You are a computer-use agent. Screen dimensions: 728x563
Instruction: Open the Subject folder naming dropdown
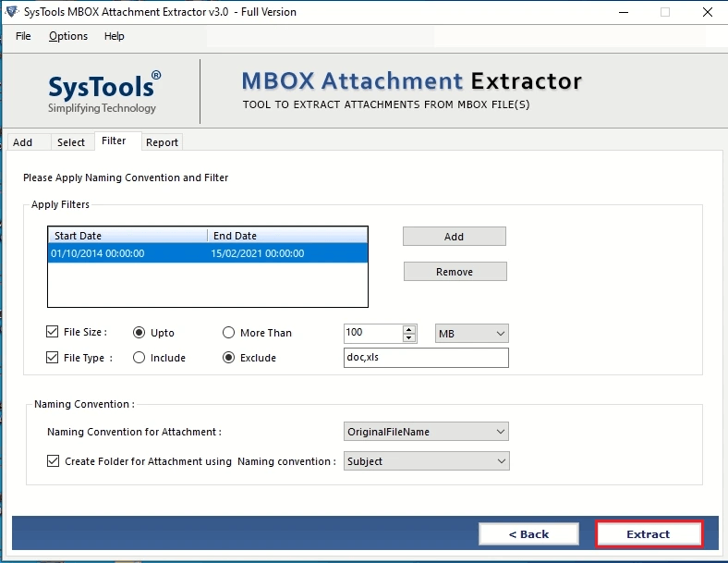tap(426, 461)
